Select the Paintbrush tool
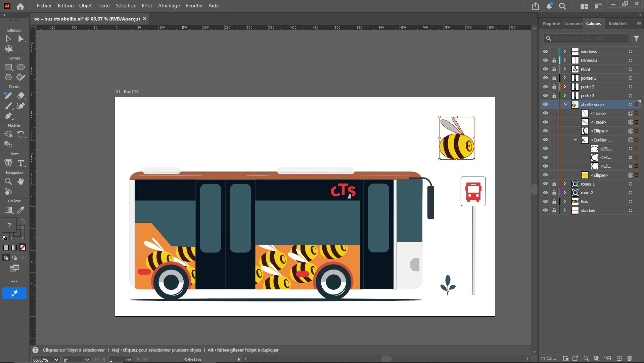 (x=8, y=106)
